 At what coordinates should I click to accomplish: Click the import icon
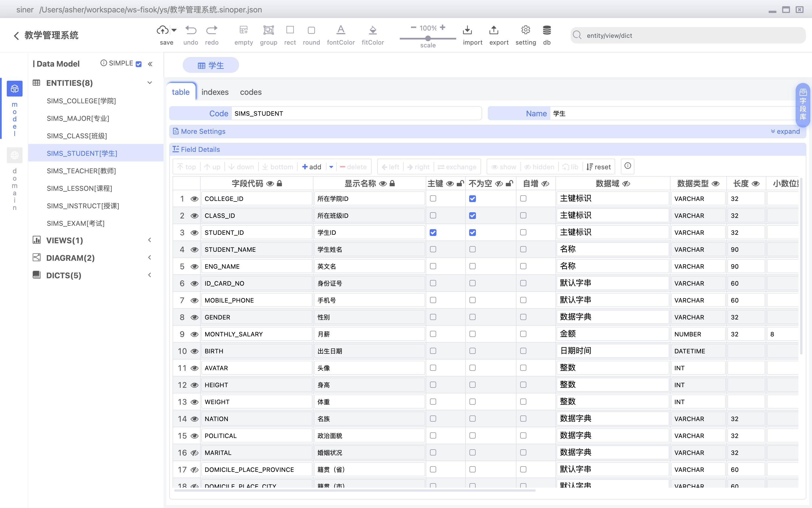point(467,30)
